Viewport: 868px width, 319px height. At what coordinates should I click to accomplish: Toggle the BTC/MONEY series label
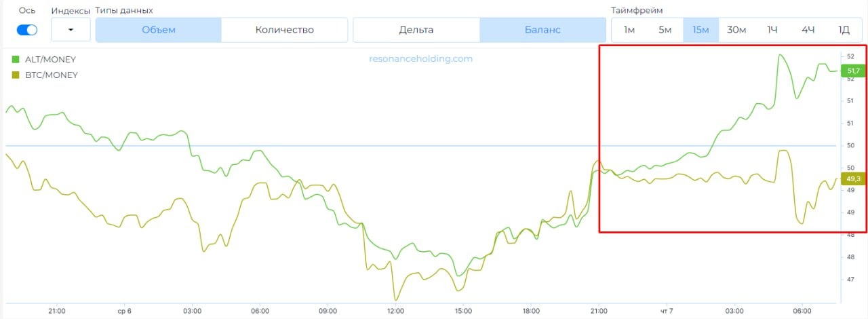[x=51, y=75]
